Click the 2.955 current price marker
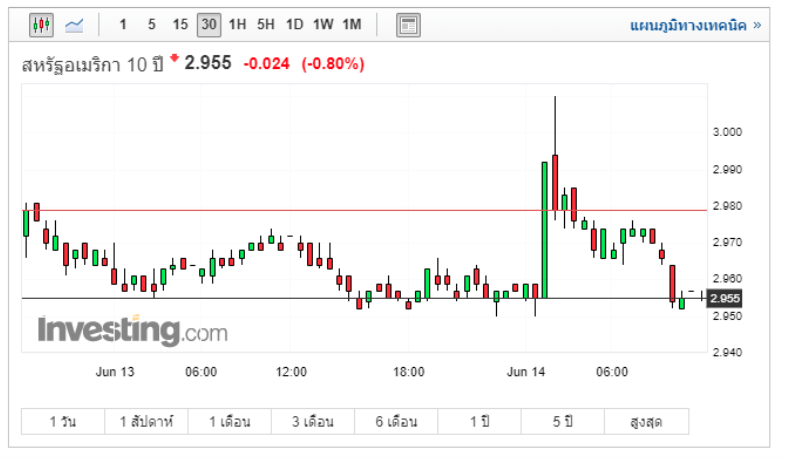The image size is (785, 458). click(724, 298)
